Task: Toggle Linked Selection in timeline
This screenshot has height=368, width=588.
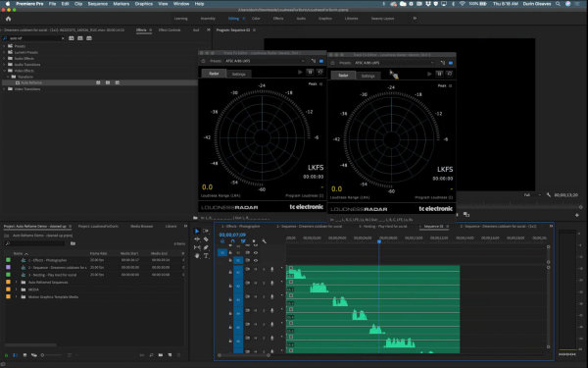Action: click(x=243, y=241)
